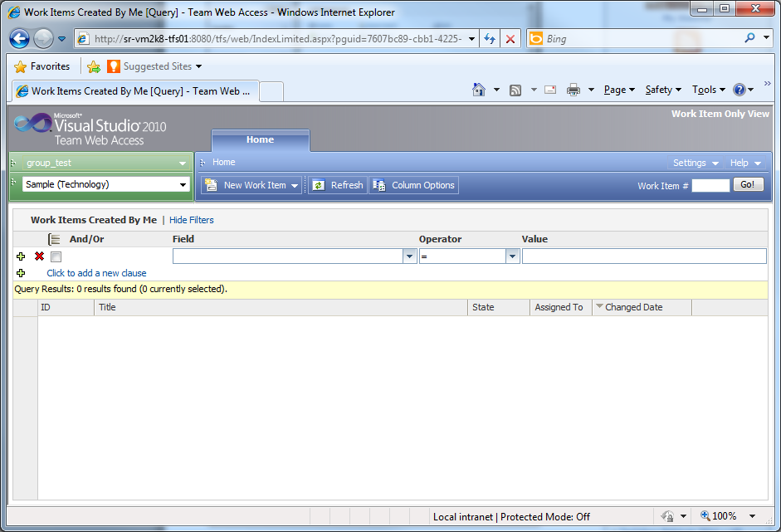This screenshot has height=532, width=781.
Task: Click the red X to delete the clause
Action: pos(39,256)
